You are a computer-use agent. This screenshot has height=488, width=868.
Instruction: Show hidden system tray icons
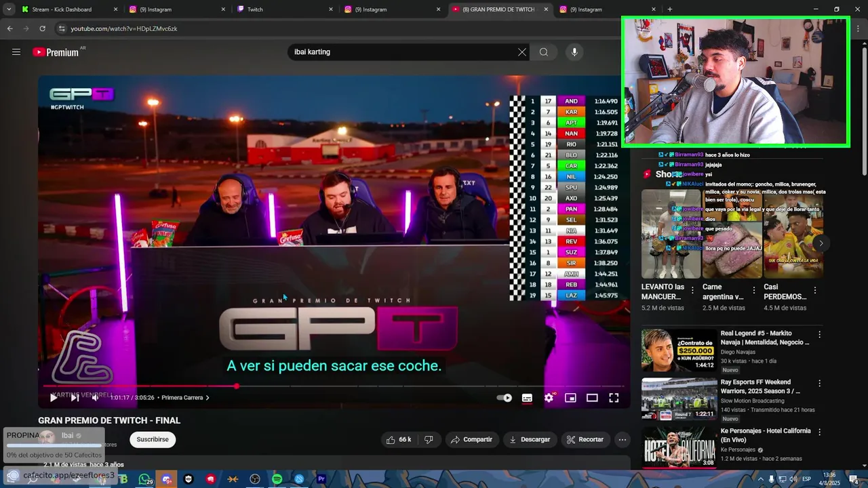pos(760,479)
